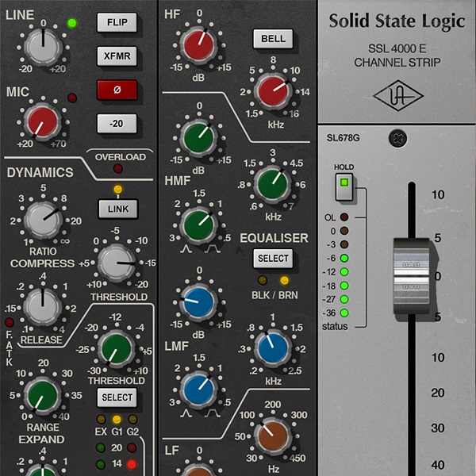
Task: Click the compressor RELEASE knob
Action: 43,307
